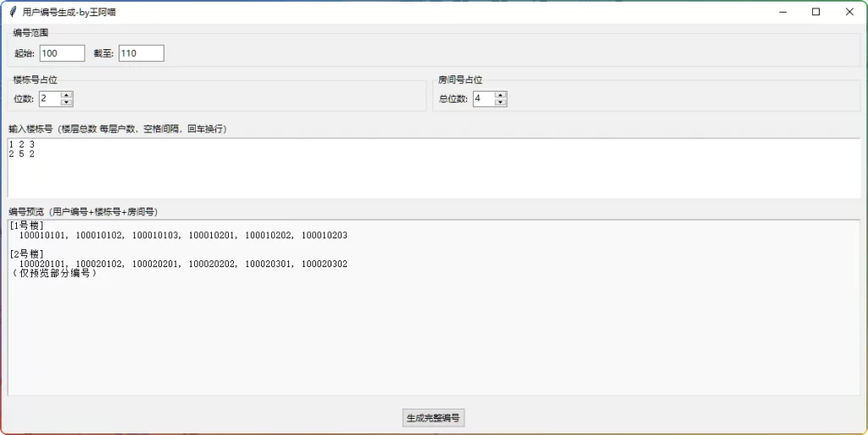Click the feather app icon in title bar
The image size is (868, 435).
coord(14,12)
